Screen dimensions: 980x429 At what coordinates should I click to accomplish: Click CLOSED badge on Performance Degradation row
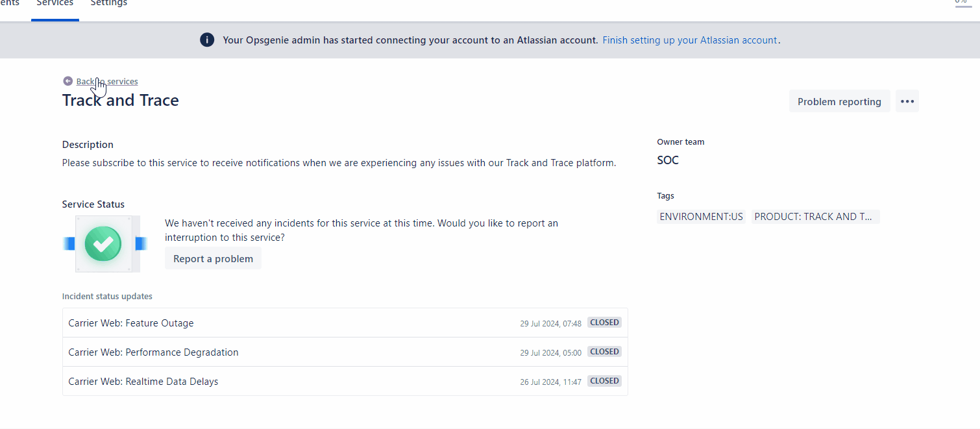click(604, 352)
